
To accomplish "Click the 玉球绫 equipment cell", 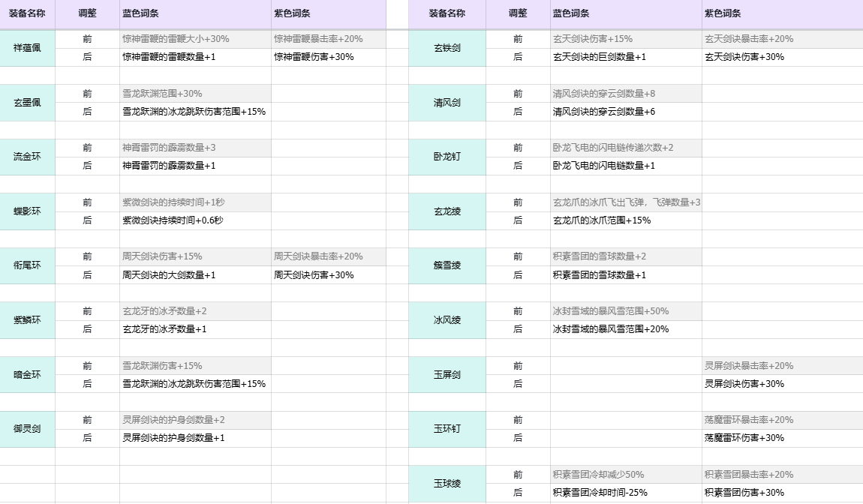I will (447, 484).
